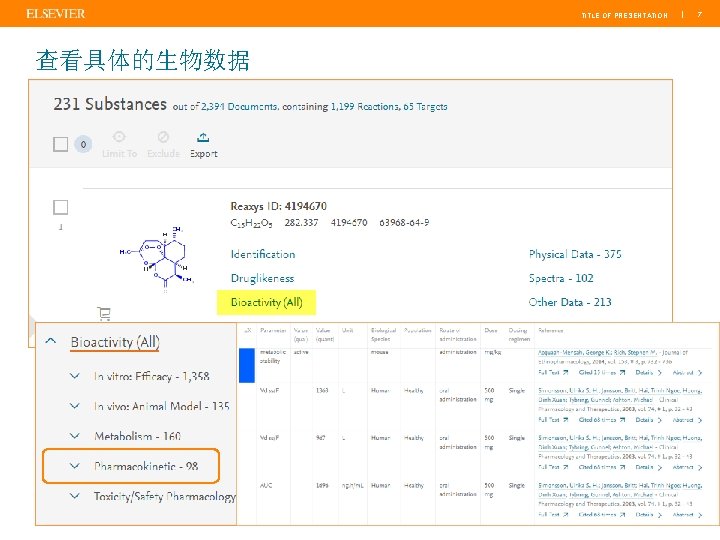Show Abstract for the 1363 L row
The image size is (720, 540).
point(687,420)
